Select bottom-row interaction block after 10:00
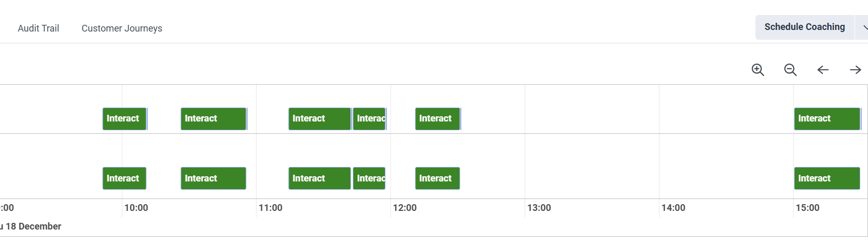The image size is (868, 244). (213, 178)
